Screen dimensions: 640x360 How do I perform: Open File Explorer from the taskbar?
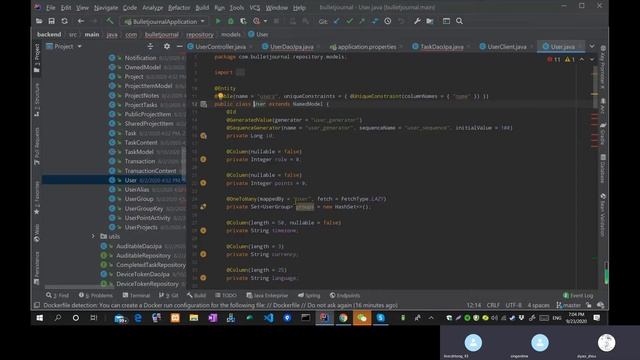click(x=194, y=318)
